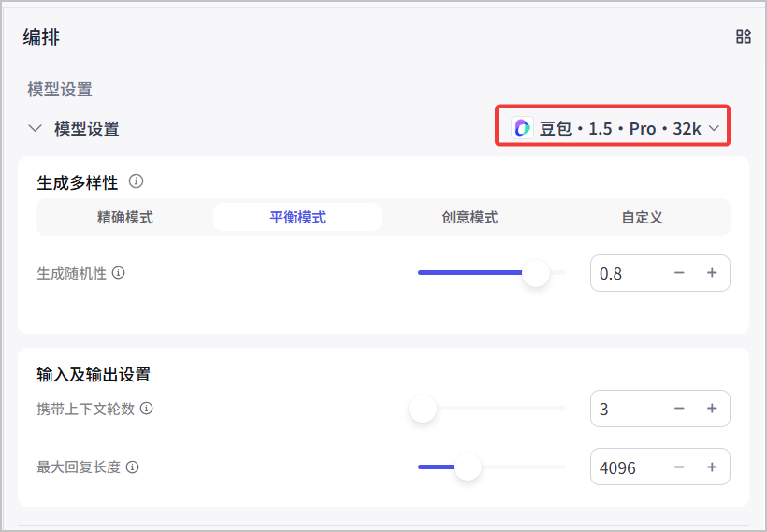Image resolution: width=767 pixels, height=532 pixels.
Task: Choose the 自定义 mode
Action: pyautogui.click(x=642, y=217)
